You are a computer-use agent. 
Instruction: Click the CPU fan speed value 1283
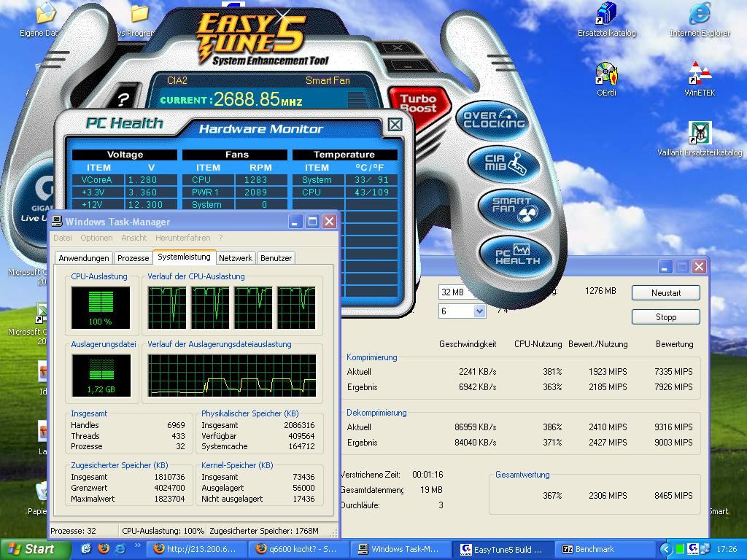point(256,180)
